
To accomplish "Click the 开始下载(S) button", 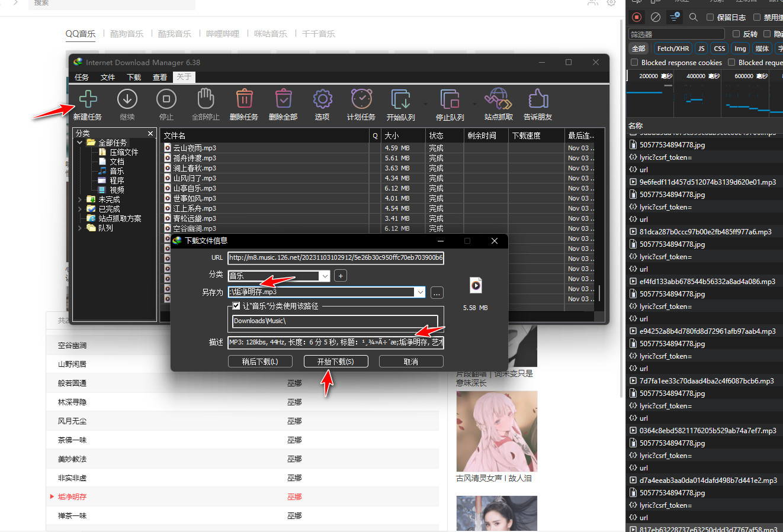I will coord(336,362).
